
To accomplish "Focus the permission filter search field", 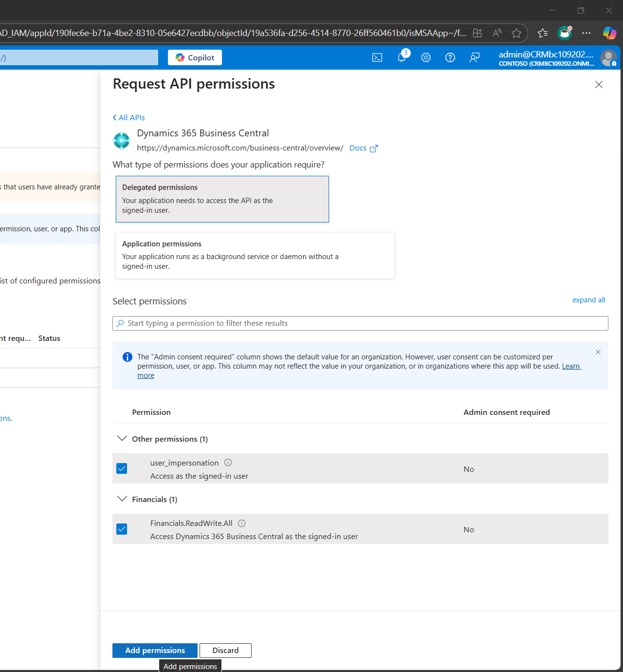I will pos(360,323).
